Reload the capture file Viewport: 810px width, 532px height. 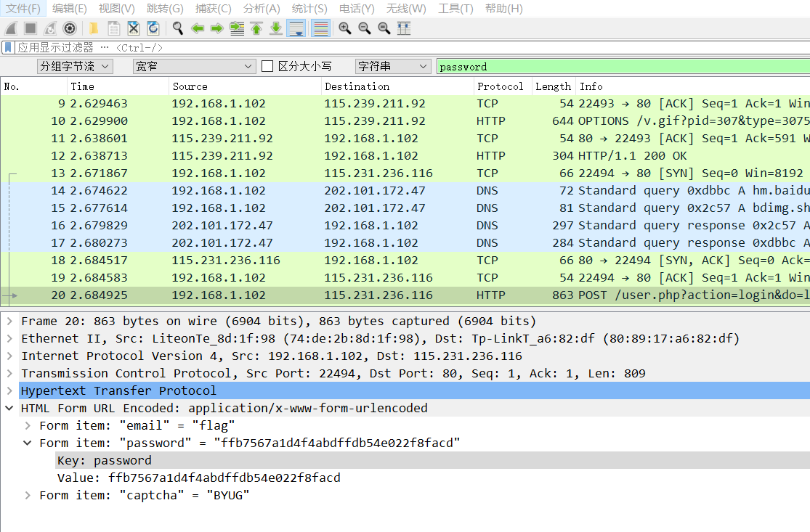click(x=153, y=28)
